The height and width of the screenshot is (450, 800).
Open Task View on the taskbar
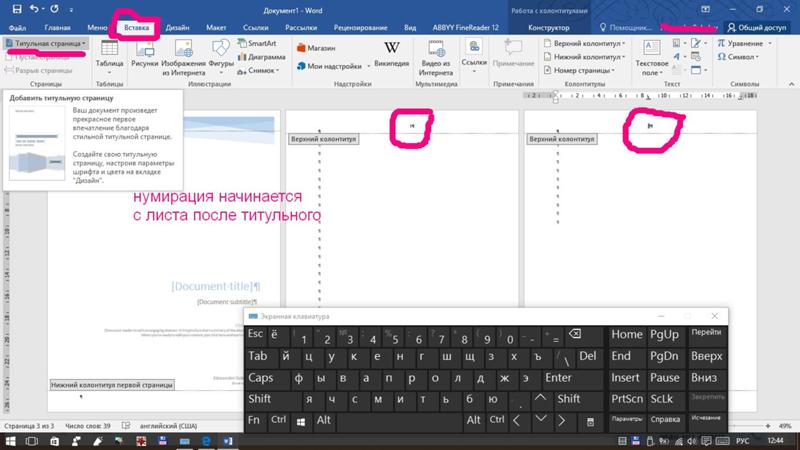click(x=32, y=441)
